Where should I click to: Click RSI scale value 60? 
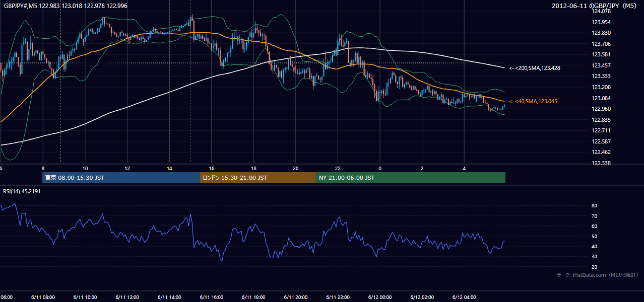595,226
